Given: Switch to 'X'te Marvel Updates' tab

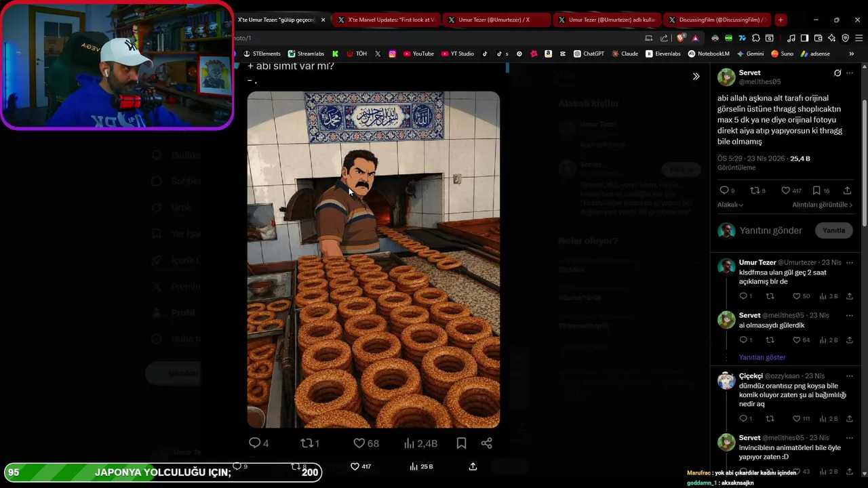Looking at the screenshot, I should click(x=387, y=20).
